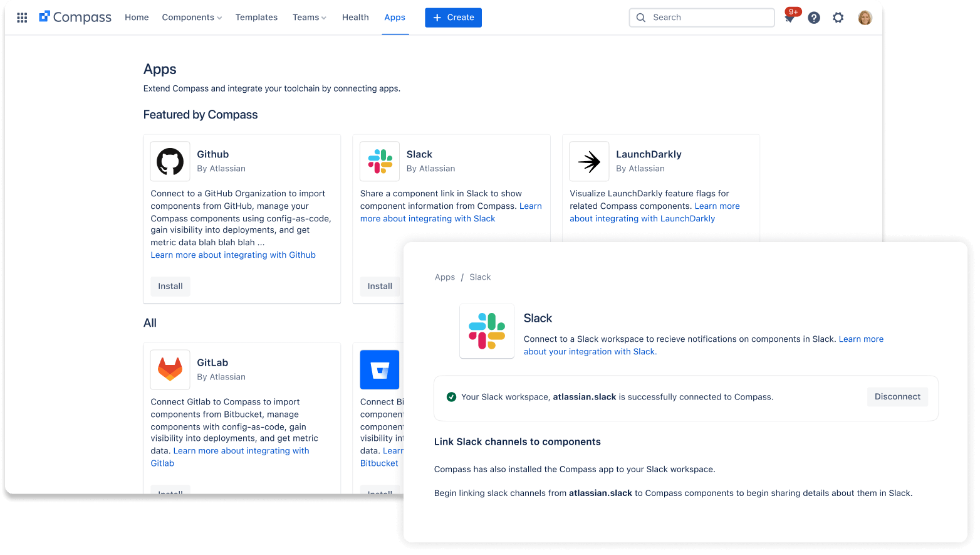The image size is (980, 555).
Task: Open Learn more about integrating with Github
Action: pyautogui.click(x=233, y=255)
